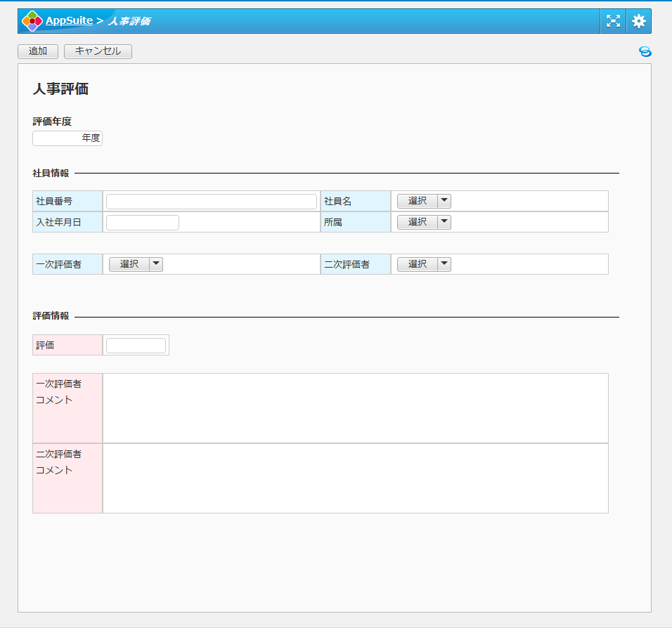Viewport: 672px width, 628px height.
Task: Focus the 入社年月日 date field
Action: 143,223
